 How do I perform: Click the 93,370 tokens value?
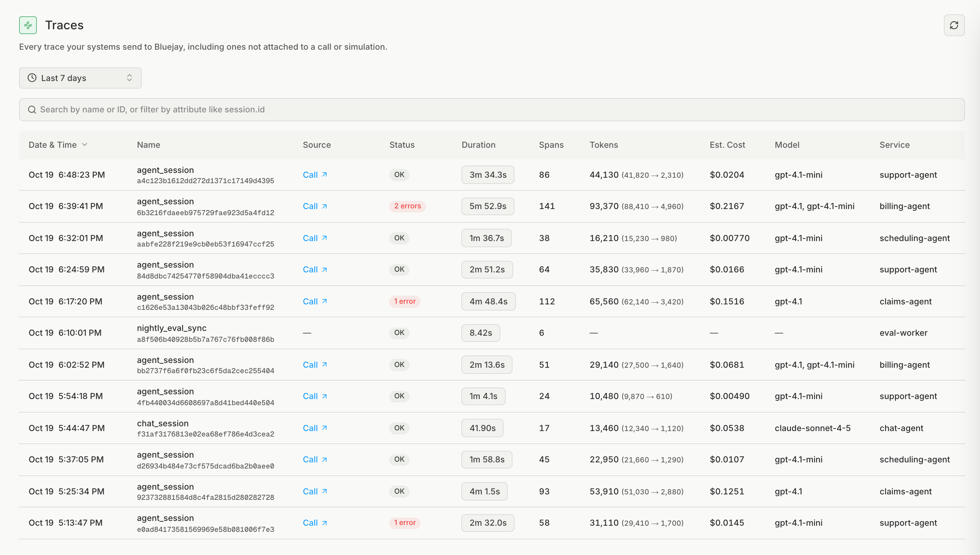(x=604, y=206)
